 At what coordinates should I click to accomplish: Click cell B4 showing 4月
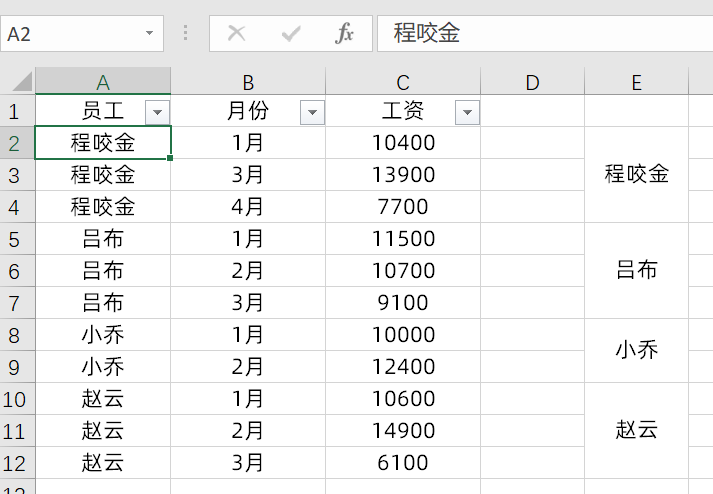point(248,207)
